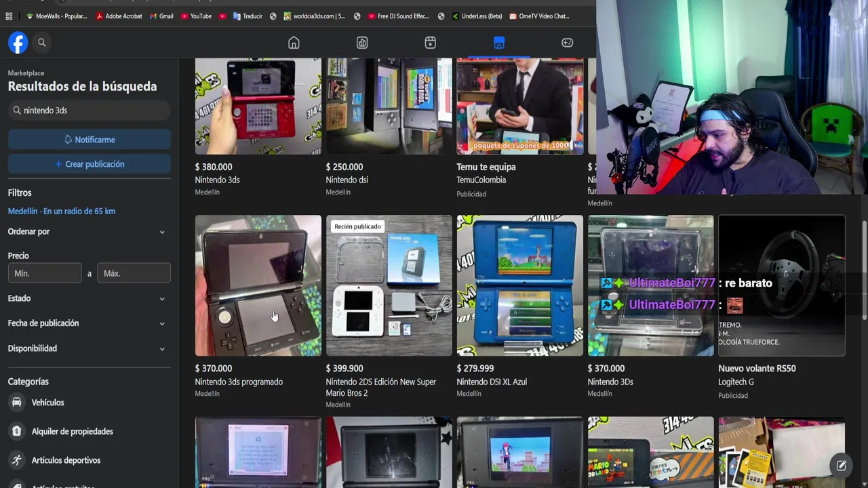868x488 pixels.
Task: Open the worldcia3ds.com bookmark
Action: pos(315,16)
